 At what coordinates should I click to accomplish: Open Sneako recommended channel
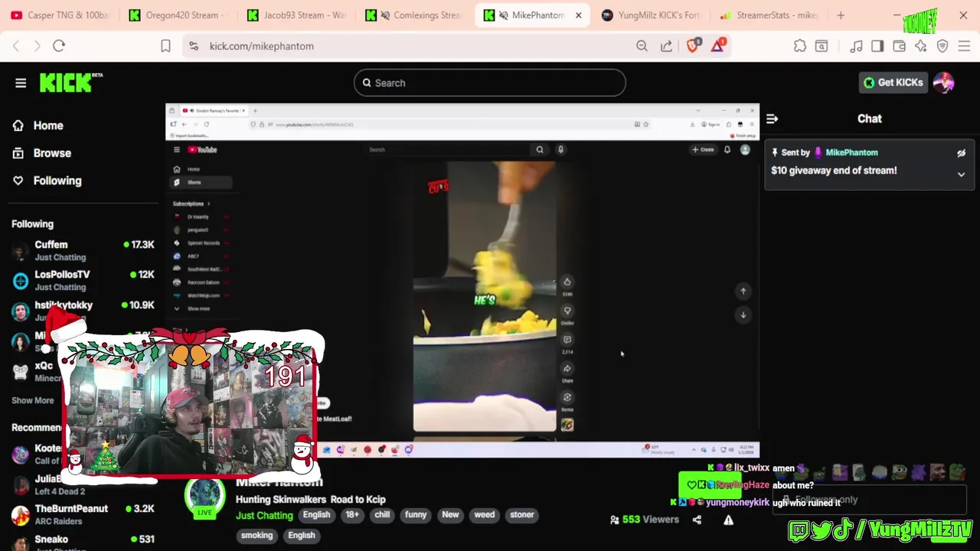(83, 541)
